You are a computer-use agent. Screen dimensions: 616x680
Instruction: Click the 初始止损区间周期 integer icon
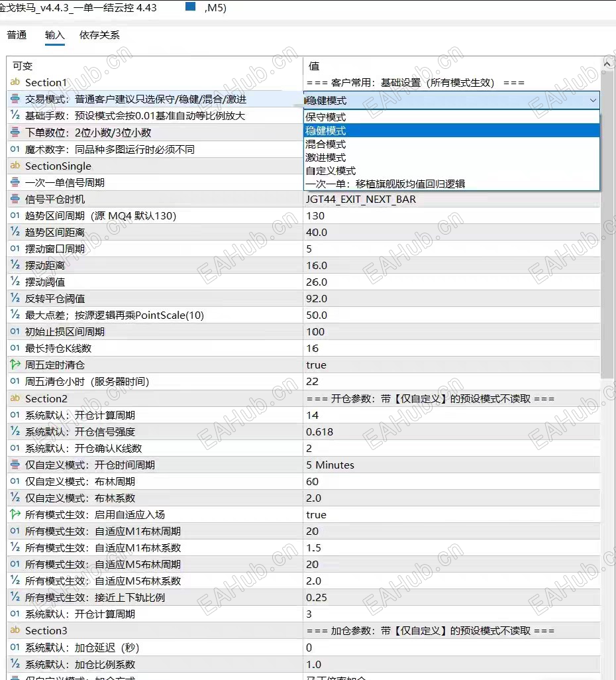click(15, 331)
